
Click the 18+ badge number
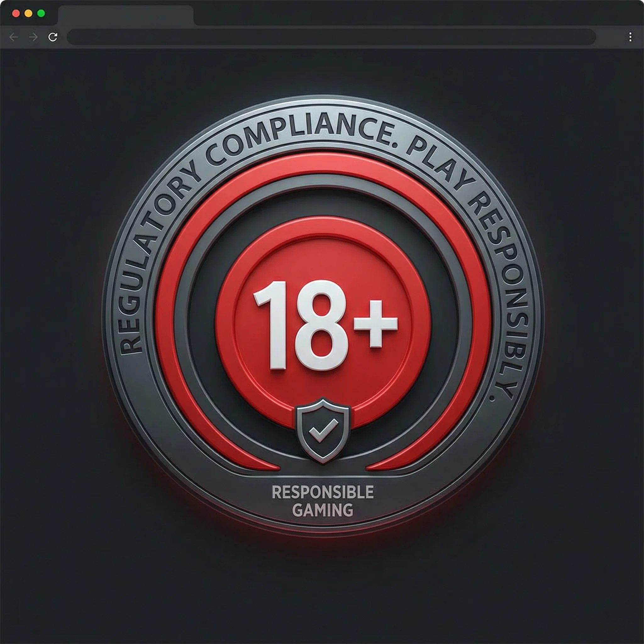click(325, 325)
